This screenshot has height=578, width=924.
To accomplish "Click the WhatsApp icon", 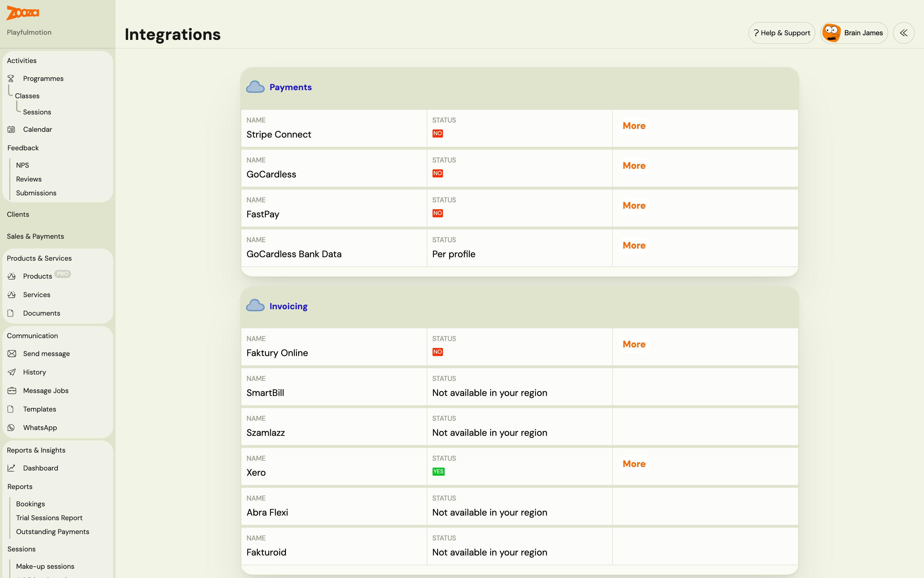I will (11, 427).
